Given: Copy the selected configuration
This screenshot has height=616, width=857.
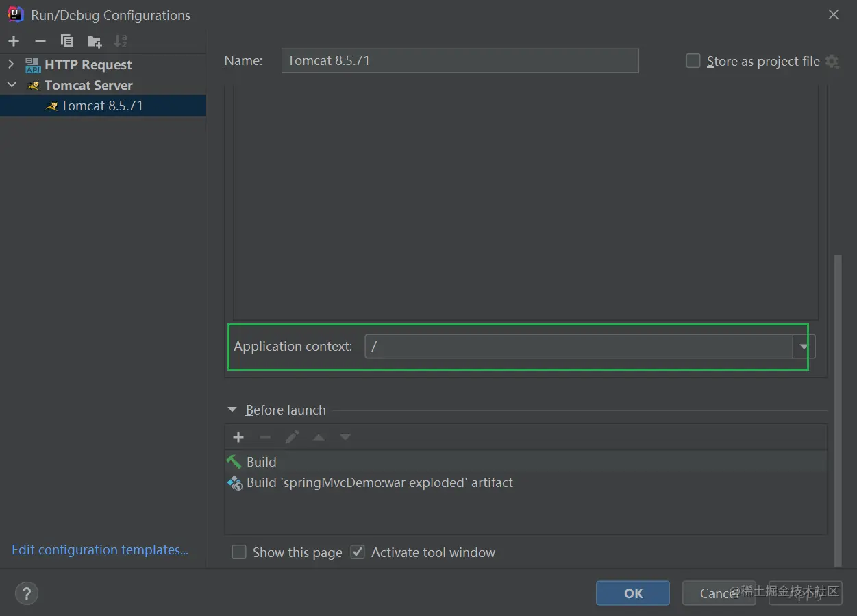Looking at the screenshot, I should [67, 41].
